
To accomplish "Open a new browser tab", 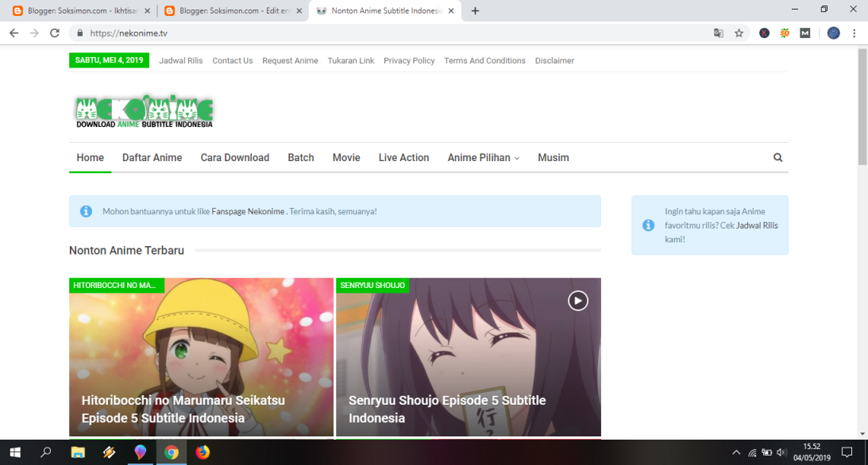I will tap(475, 10).
